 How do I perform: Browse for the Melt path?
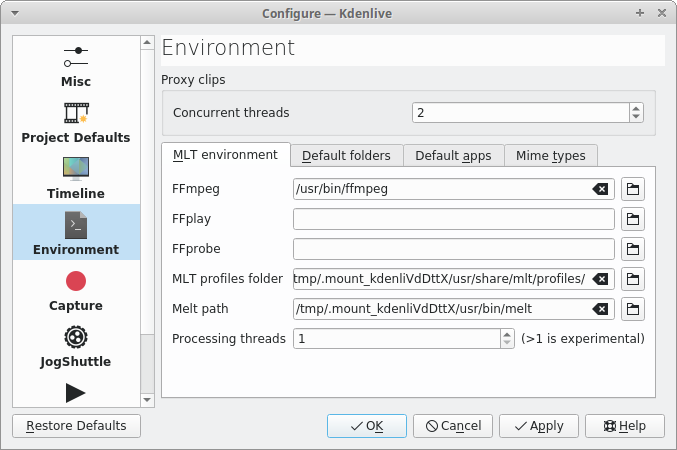coord(632,309)
